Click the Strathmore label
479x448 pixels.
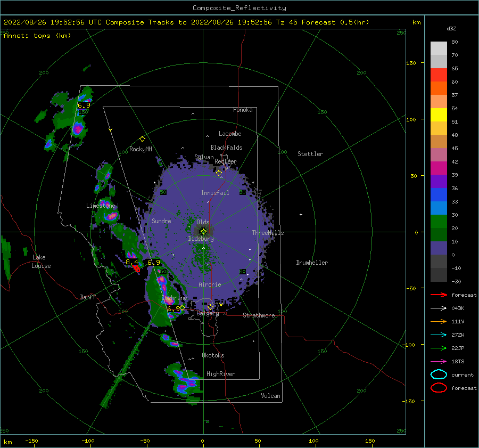259,315
